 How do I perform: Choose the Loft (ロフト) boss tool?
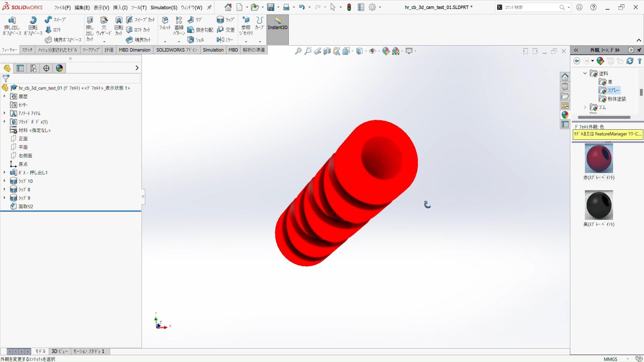click(53, 30)
